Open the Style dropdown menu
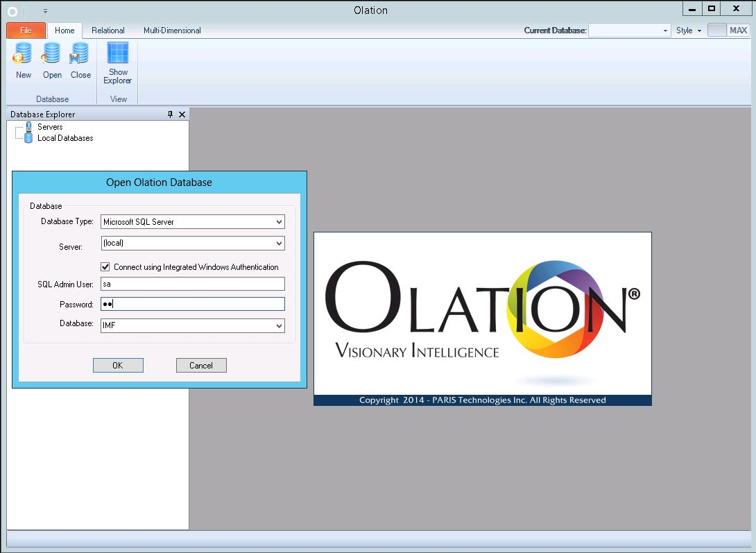Viewport: 756px width, 553px height. [x=689, y=31]
